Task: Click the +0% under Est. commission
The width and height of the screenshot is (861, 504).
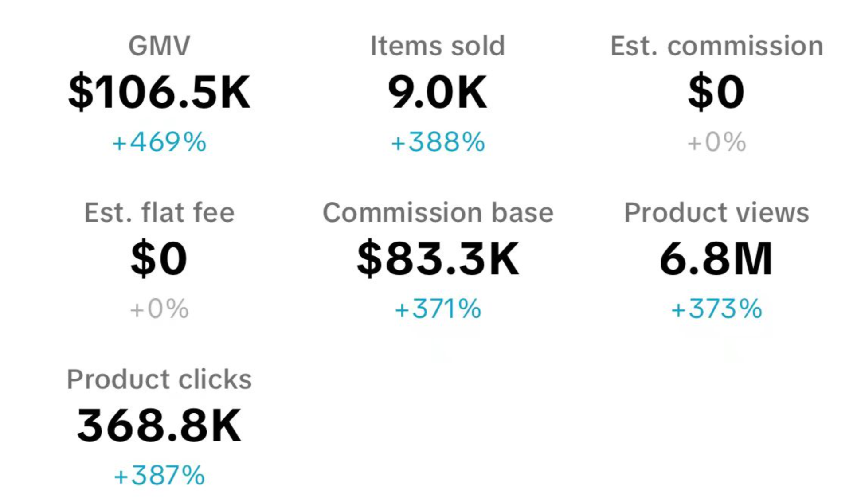Action: point(716,142)
